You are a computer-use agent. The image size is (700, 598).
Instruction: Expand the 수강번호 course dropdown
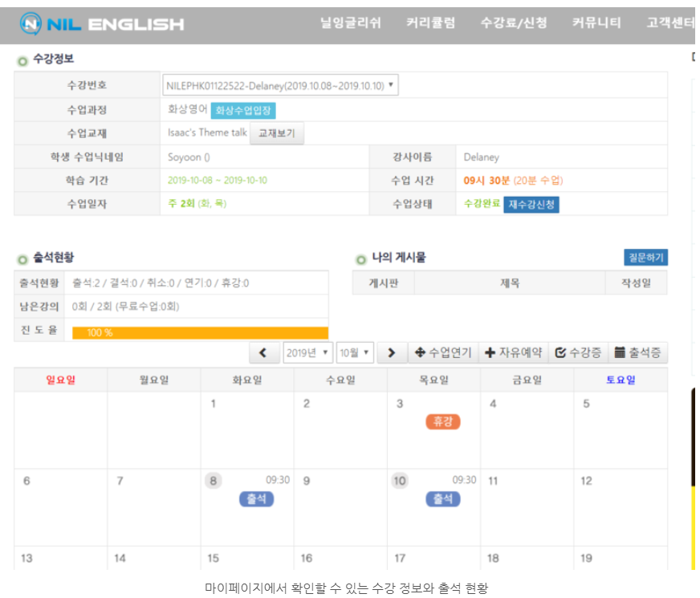click(x=280, y=85)
